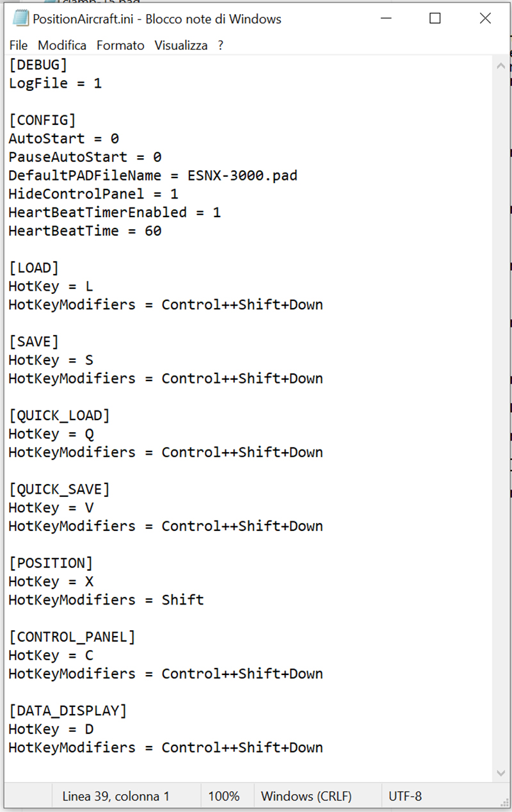Screen dimensions: 512x812
Task: Click at the end of ESNX-3000.pad text
Action: (x=298, y=175)
